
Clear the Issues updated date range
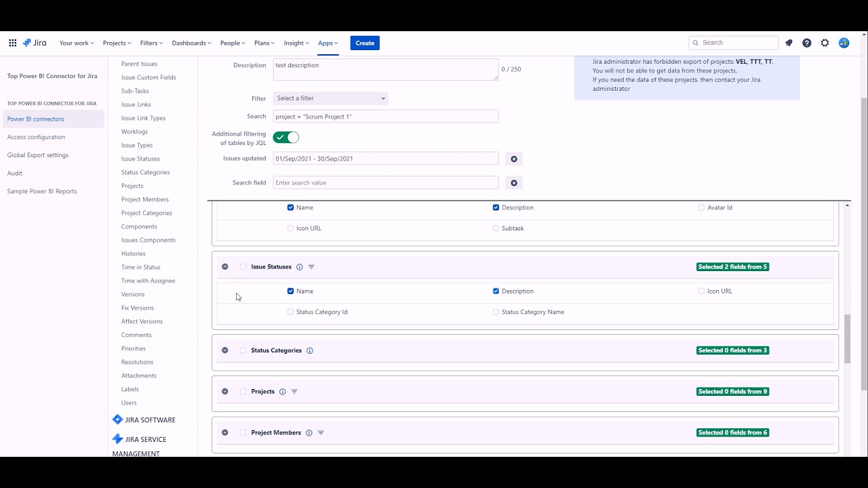pos(514,159)
